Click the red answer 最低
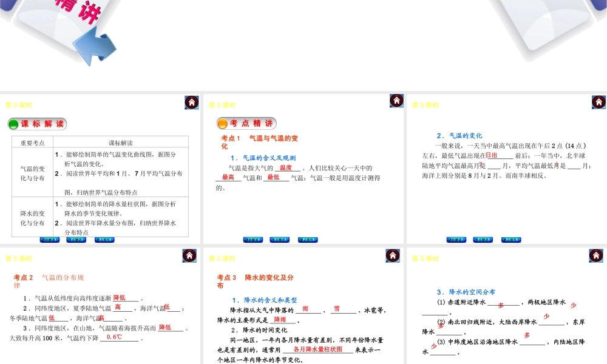Screen dimensions: 607x364 point(273,177)
